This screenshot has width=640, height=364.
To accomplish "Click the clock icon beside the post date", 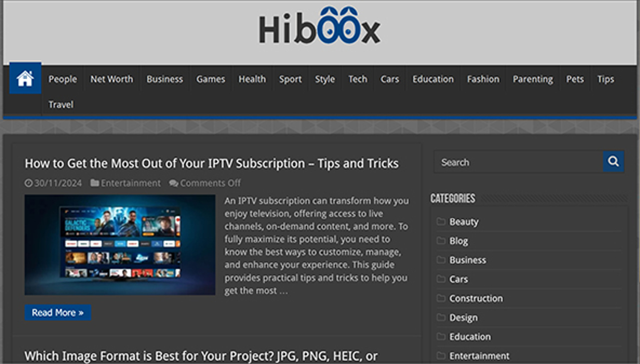I will [x=28, y=183].
